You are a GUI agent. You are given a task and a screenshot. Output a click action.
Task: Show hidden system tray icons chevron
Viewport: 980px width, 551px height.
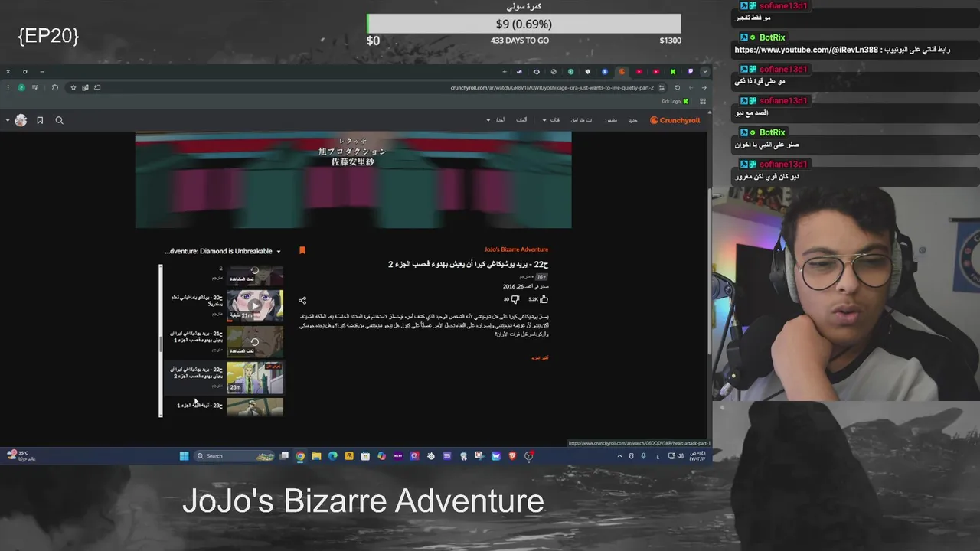[x=619, y=455]
